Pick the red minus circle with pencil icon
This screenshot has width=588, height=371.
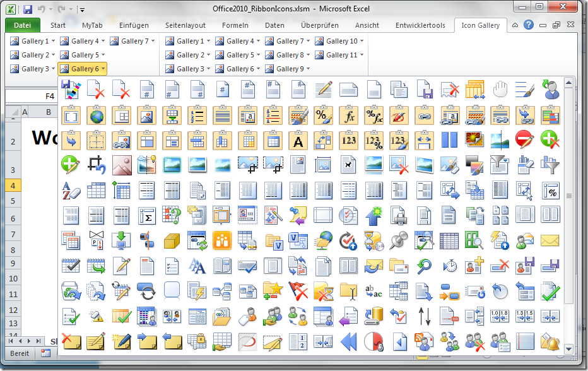(525, 140)
